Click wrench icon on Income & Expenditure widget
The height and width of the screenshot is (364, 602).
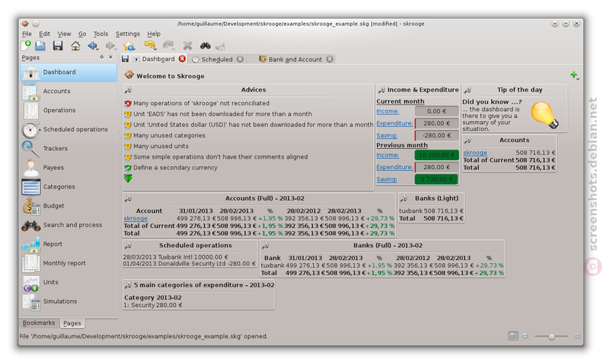(382, 89)
